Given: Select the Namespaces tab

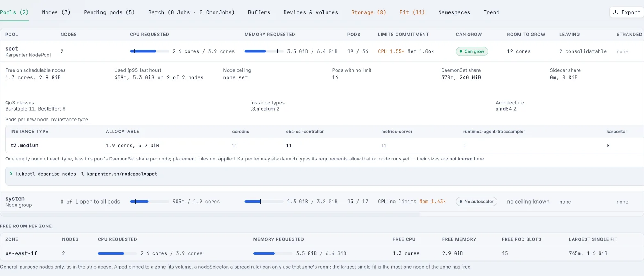Looking at the screenshot, I should pos(454,12).
